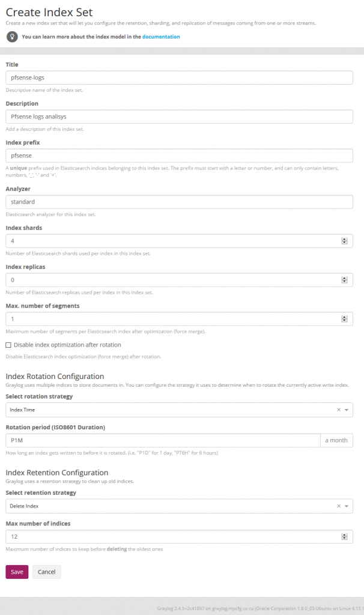Click the Index replicas spinner control

344,280
